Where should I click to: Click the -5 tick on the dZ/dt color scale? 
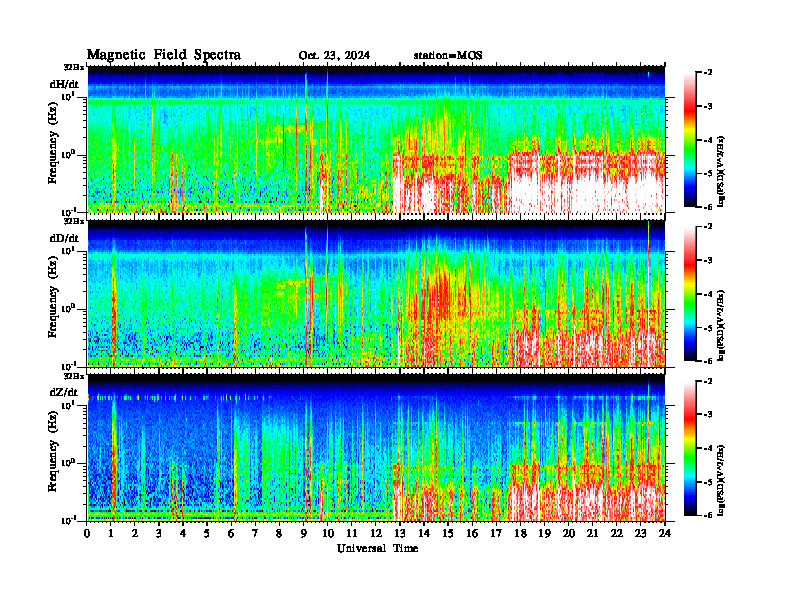pos(708,482)
